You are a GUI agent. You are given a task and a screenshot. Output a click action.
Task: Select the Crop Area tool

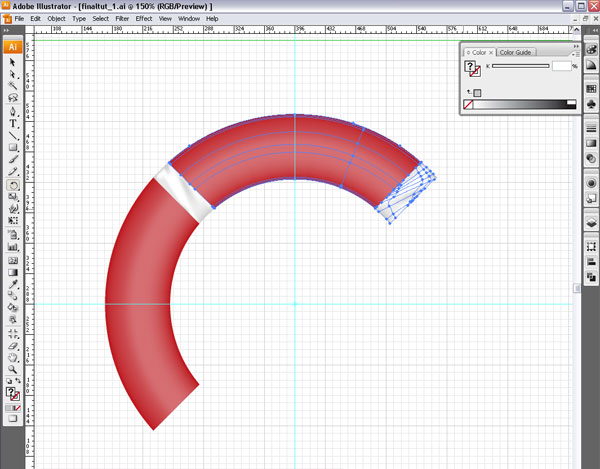13,334
